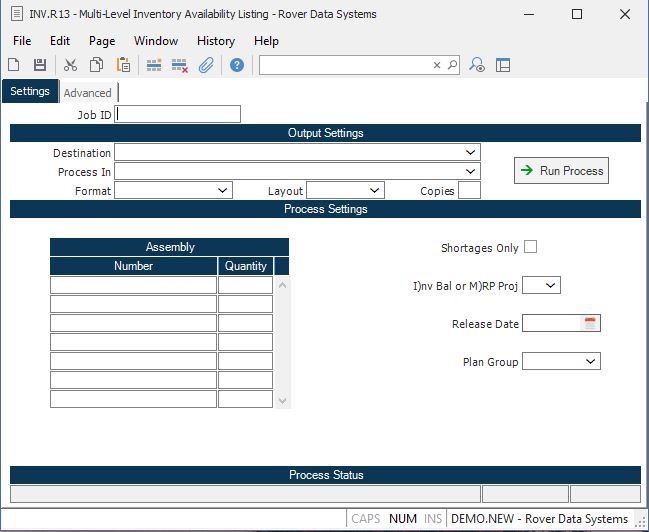649x532 pixels.
Task: Open the History menu
Action: 216,41
